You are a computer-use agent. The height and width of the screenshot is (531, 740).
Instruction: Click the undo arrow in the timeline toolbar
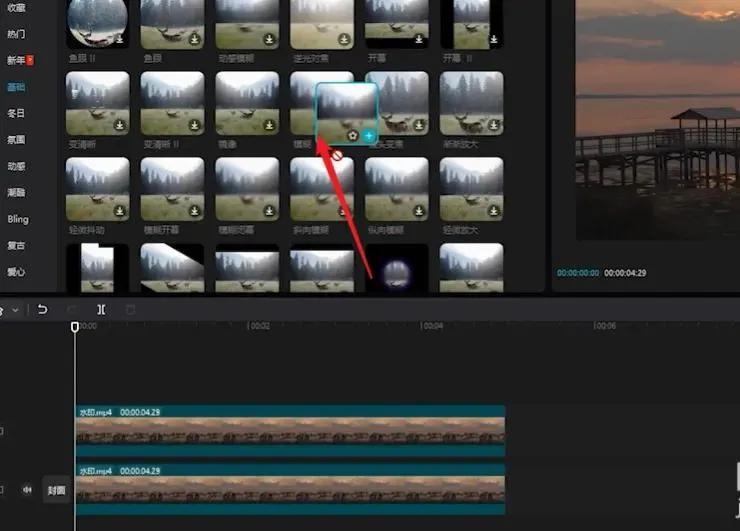(42, 310)
